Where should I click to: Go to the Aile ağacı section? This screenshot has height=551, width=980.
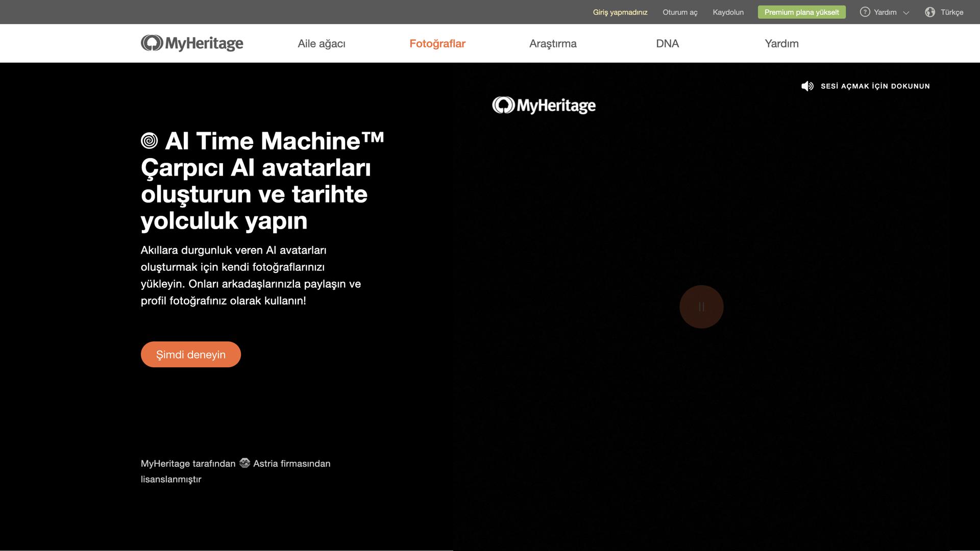point(321,43)
